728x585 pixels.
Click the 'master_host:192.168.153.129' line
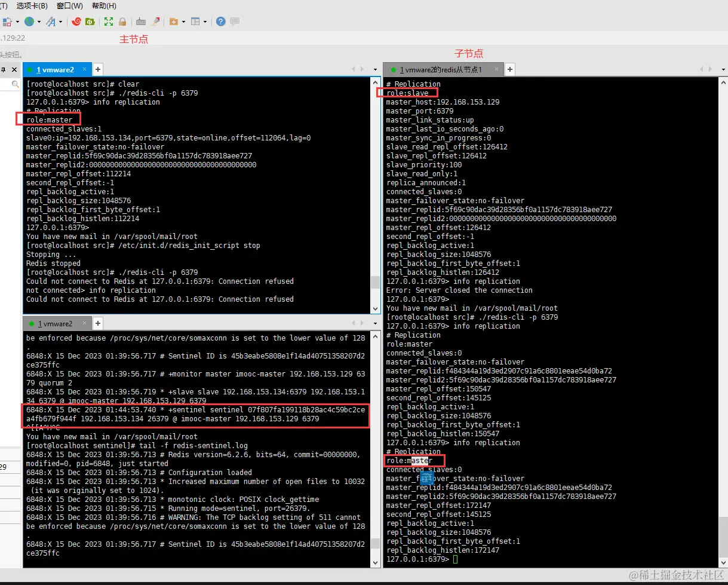[443, 102]
